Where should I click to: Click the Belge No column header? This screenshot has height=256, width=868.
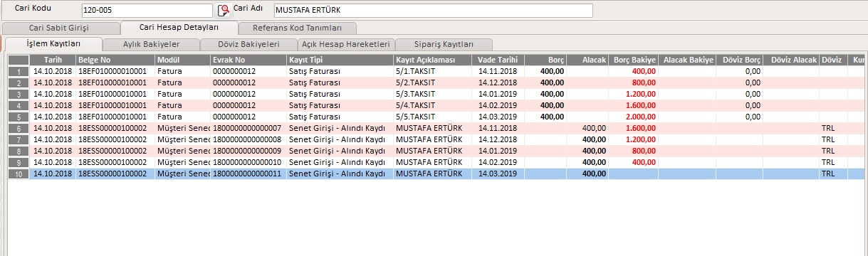[115, 60]
